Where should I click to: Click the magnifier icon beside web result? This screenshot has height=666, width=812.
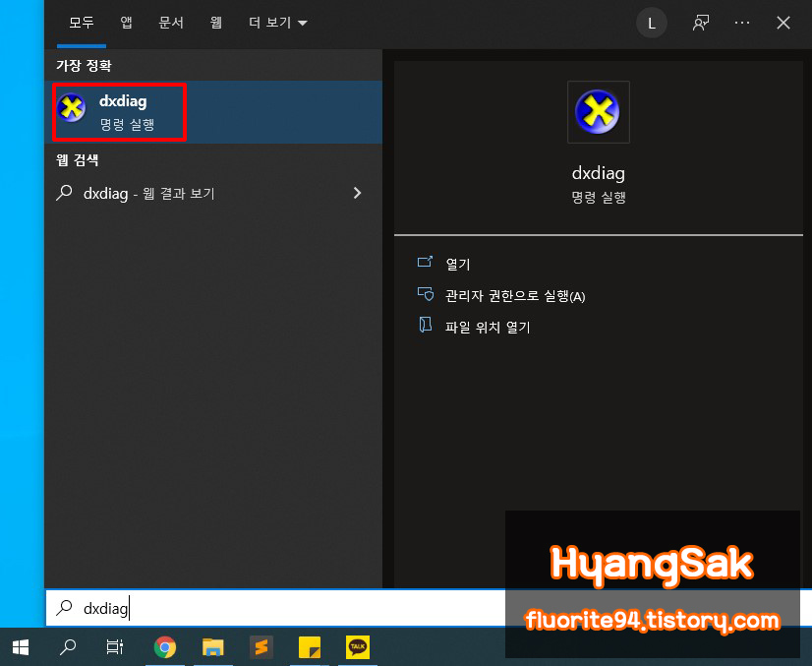(x=64, y=193)
